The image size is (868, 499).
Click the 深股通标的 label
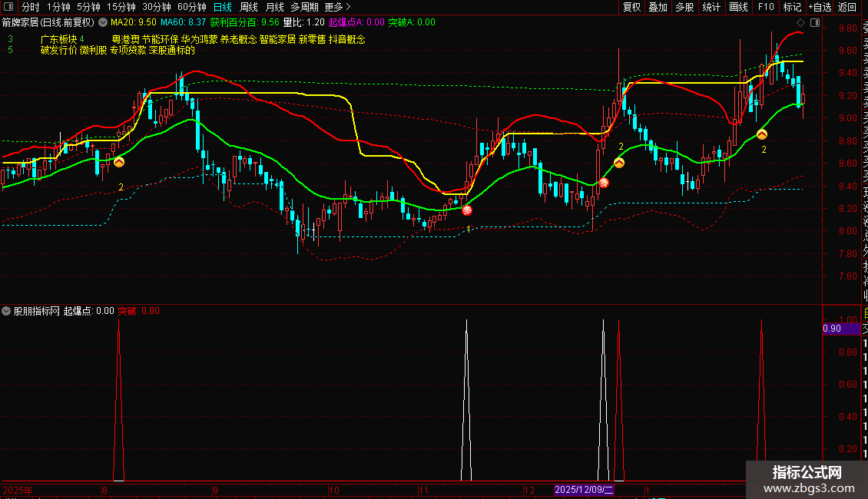[x=172, y=51]
